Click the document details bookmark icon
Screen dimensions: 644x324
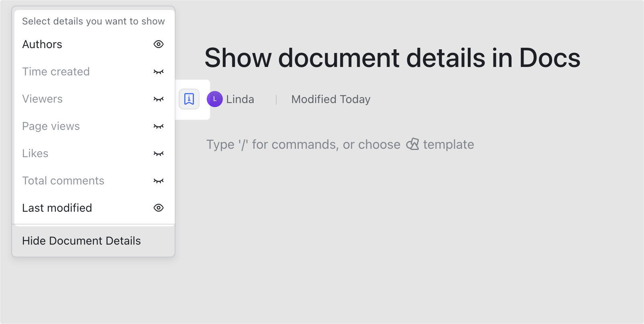tap(189, 99)
